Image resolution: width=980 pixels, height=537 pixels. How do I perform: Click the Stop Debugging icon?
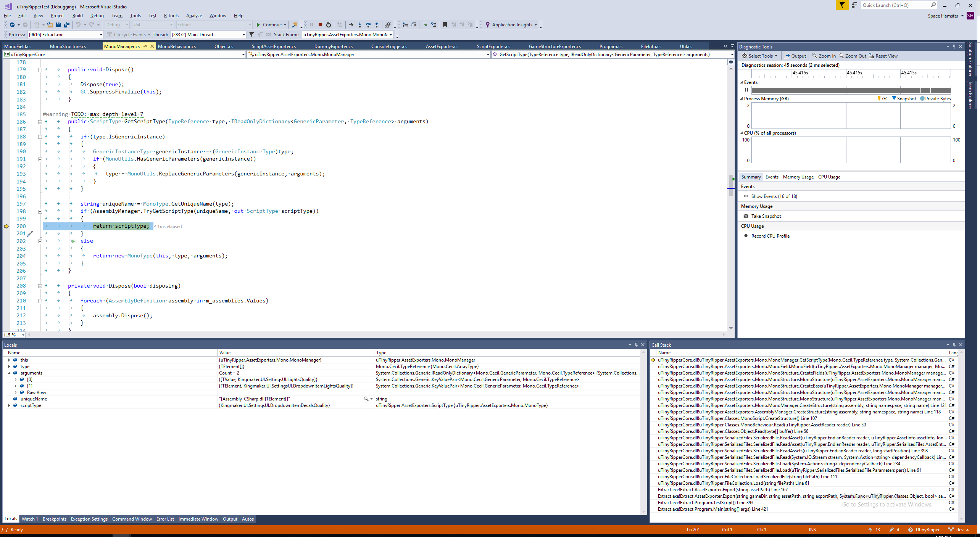coord(321,25)
